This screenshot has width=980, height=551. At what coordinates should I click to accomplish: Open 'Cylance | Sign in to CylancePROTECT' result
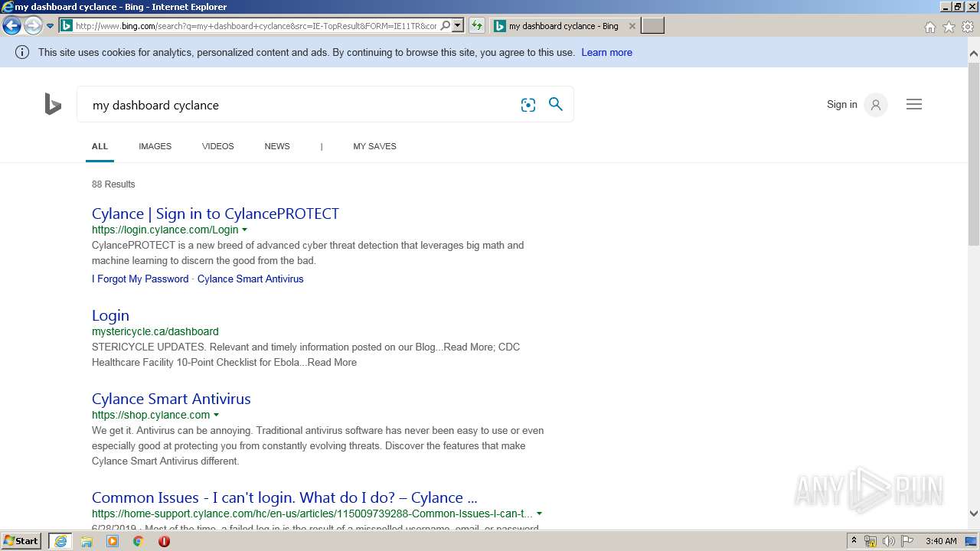click(x=215, y=214)
